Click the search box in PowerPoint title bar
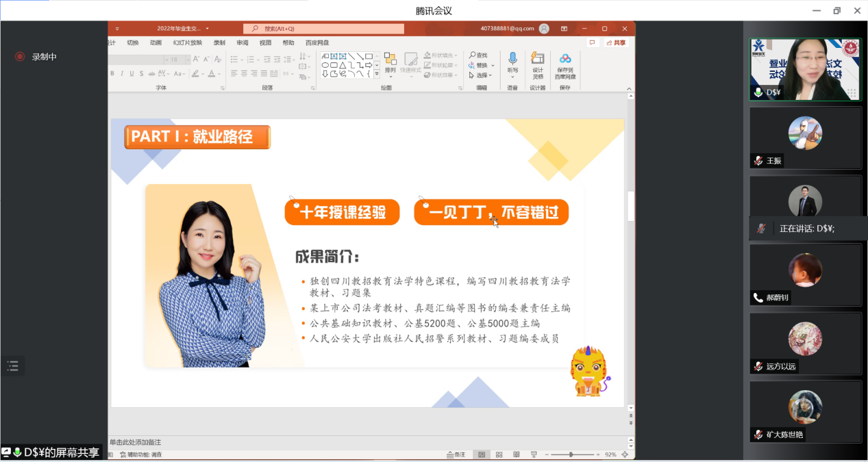The image size is (868, 462). tap(323, 29)
